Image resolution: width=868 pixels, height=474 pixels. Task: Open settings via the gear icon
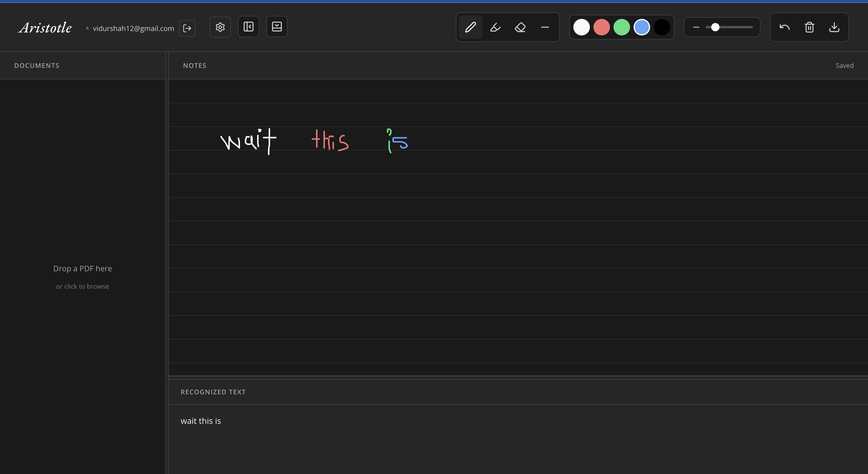[220, 27]
